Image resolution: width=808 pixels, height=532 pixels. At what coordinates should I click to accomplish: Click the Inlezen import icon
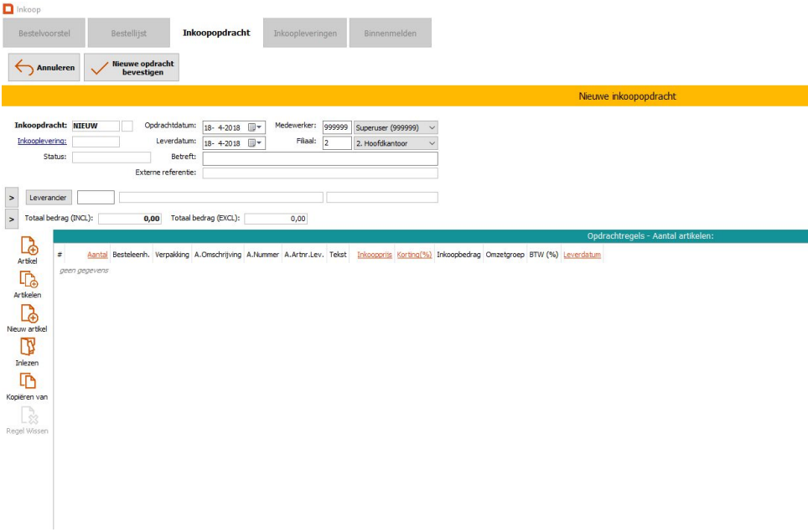(x=28, y=348)
